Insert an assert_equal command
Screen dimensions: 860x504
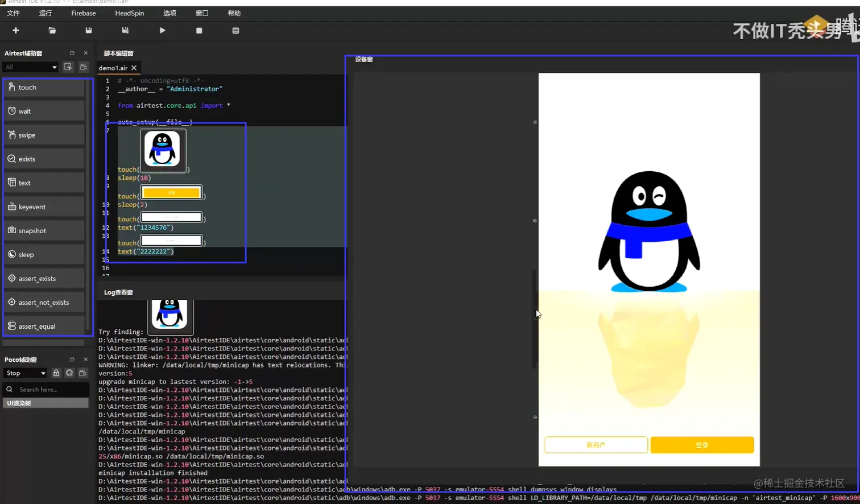(x=45, y=327)
